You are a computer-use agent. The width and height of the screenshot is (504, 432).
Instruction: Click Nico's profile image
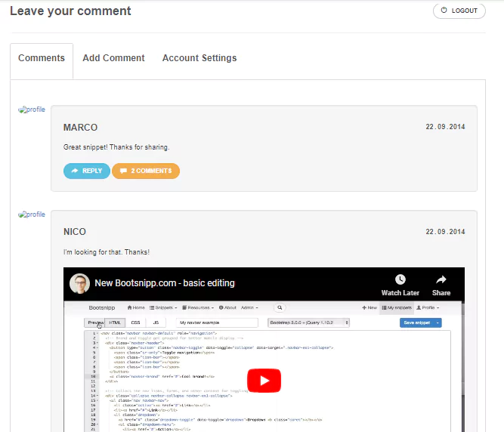[32, 214]
